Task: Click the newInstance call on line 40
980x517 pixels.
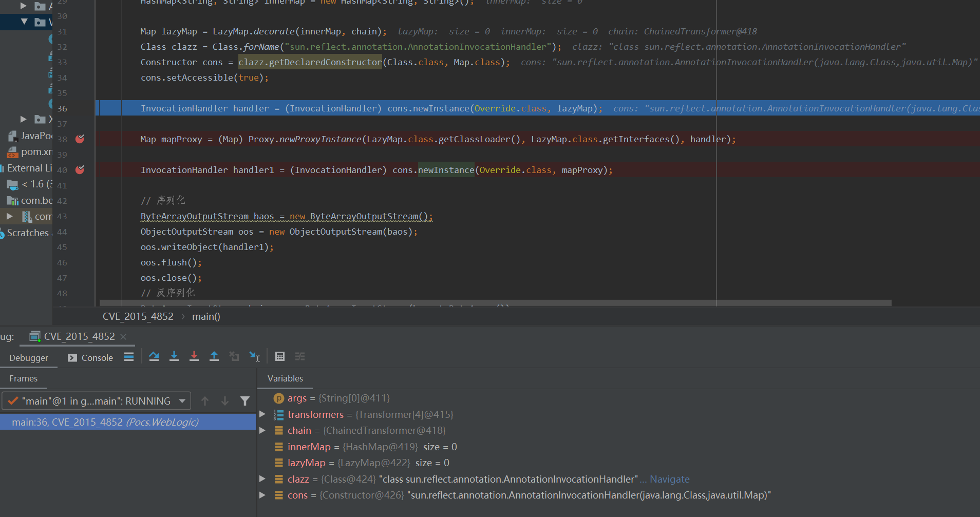Action: tap(446, 170)
